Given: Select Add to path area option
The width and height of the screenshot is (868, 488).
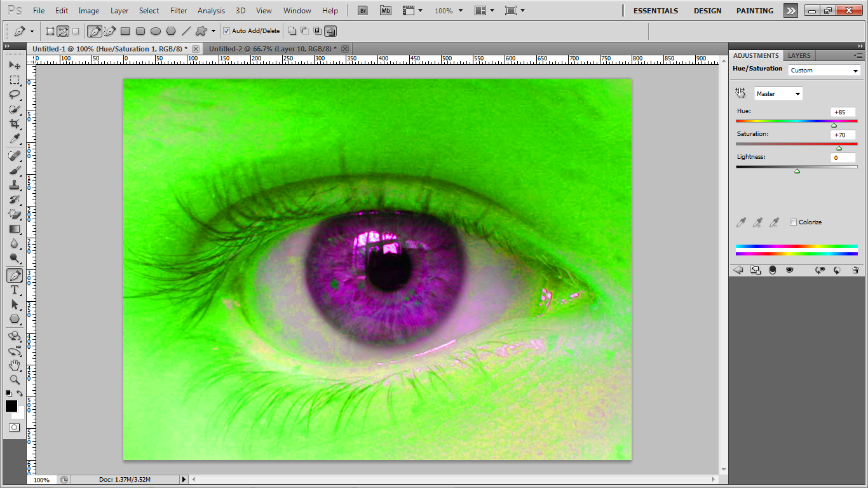Looking at the screenshot, I should coord(292,30).
